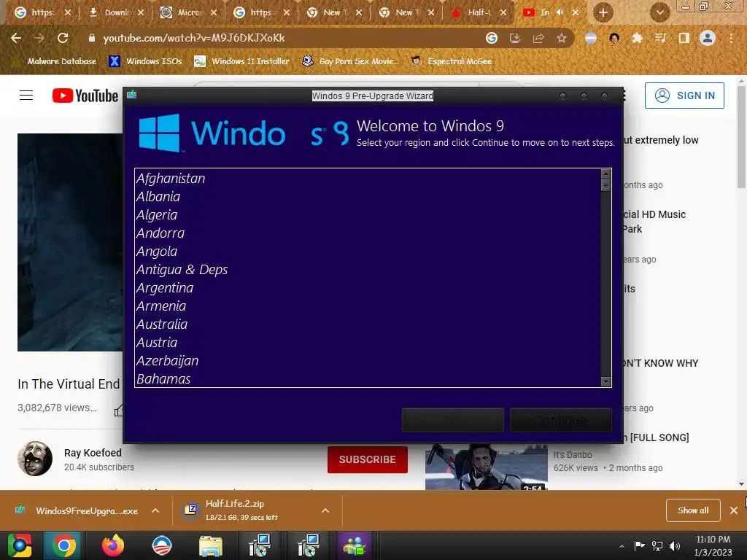Open the Ray Koefoed channel name
Image resolution: width=747 pixels, height=560 pixels.
[x=93, y=453]
